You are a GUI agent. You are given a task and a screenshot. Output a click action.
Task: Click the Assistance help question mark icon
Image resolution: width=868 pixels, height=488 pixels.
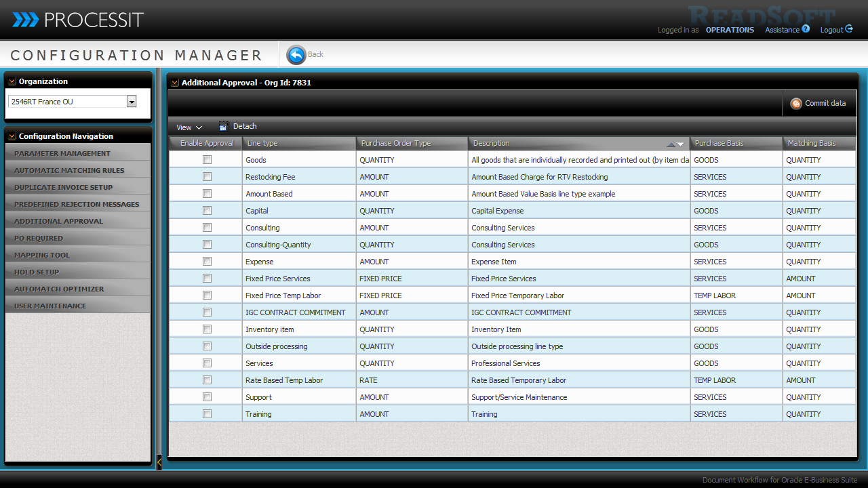coord(806,29)
